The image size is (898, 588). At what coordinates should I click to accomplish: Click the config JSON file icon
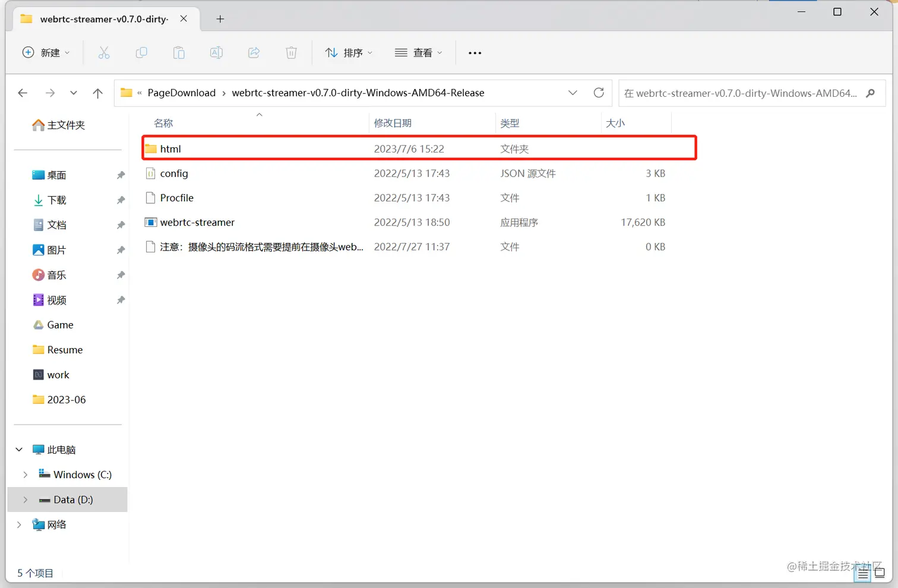[x=151, y=173]
